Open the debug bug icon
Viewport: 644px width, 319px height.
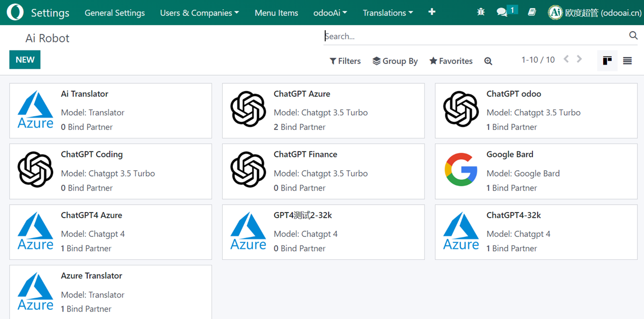click(480, 12)
